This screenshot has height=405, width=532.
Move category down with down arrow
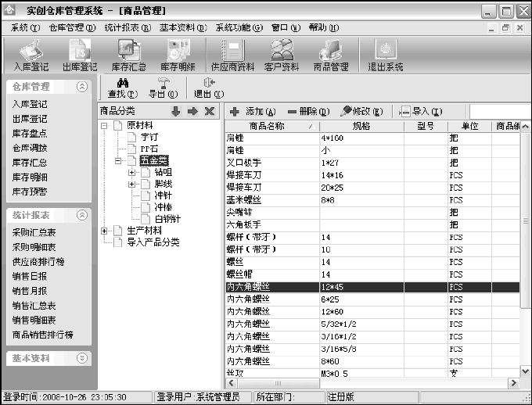[176, 111]
